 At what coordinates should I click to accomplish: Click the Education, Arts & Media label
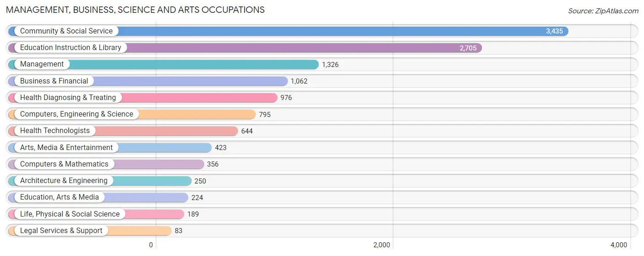pyautogui.click(x=60, y=197)
